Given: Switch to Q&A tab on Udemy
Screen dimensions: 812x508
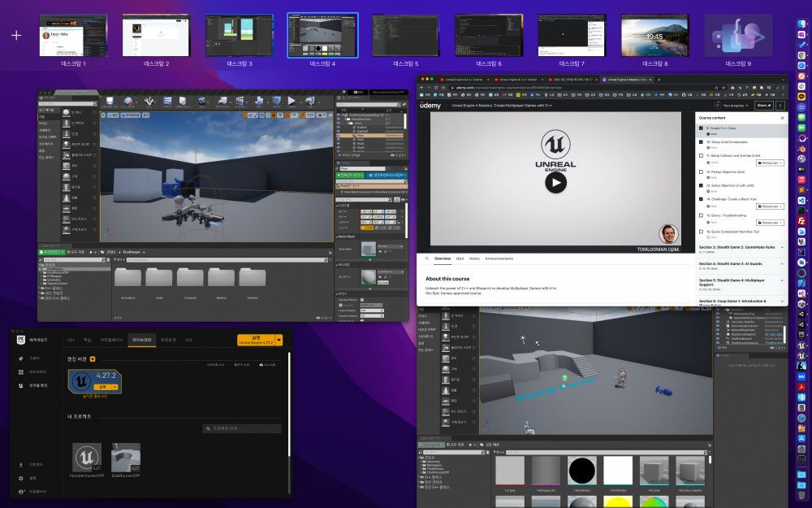Looking at the screenshot, I should (x=460, y=258).
